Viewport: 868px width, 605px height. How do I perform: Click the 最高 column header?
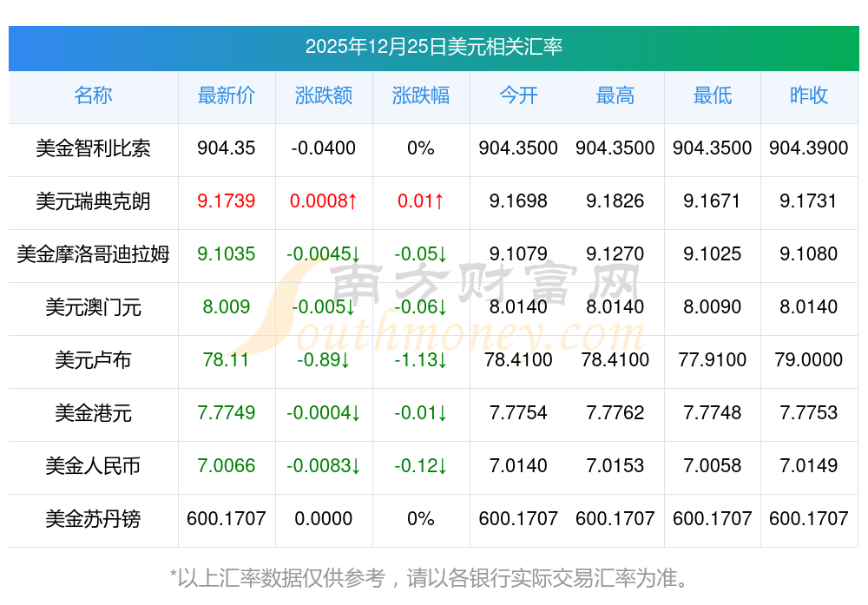point(615,95)
